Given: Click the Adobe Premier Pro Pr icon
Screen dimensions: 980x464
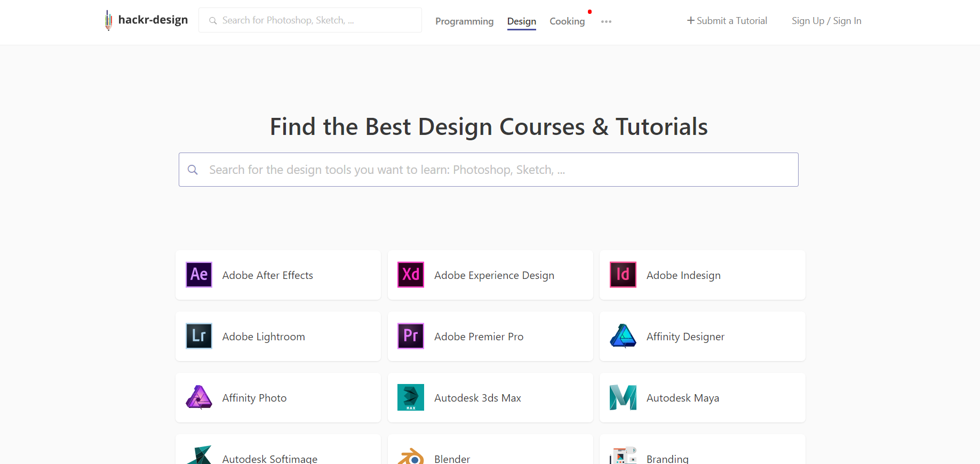Looking at the screenshot, I should [411, 336].
